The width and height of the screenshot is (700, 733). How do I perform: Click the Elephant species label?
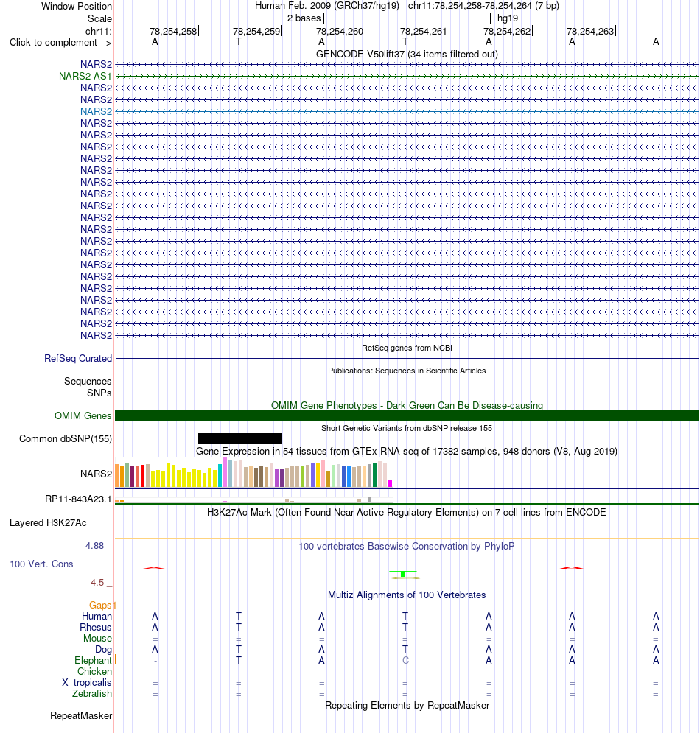[93, 661]
